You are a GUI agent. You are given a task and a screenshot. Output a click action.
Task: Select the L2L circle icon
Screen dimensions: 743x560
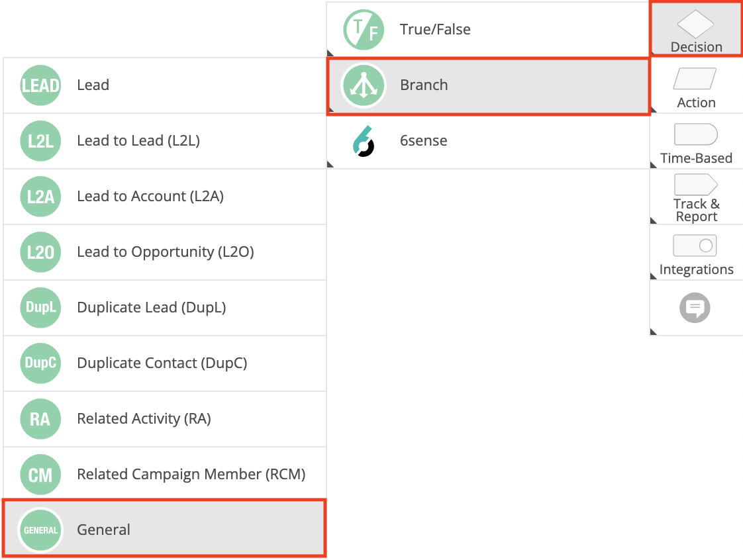click(40, 141)
